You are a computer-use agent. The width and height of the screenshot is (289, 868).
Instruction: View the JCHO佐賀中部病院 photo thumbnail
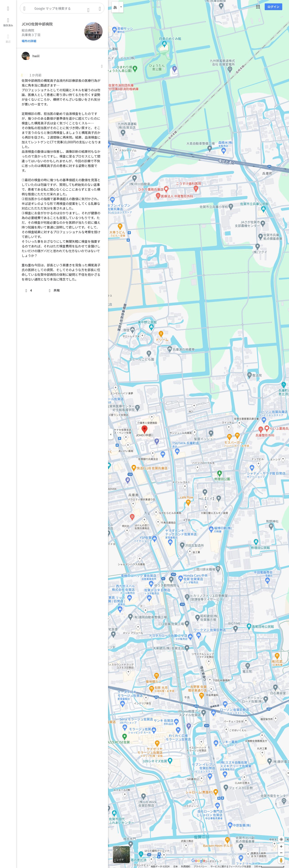(93, 31)
